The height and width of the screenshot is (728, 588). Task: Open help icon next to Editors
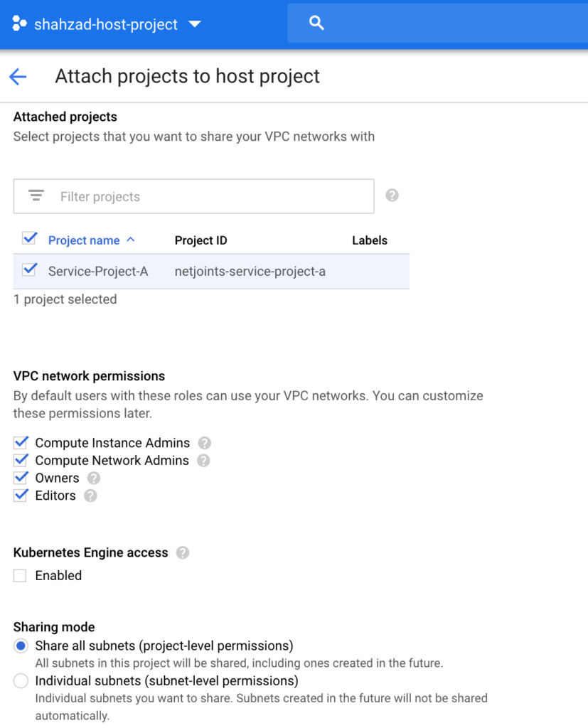[90, 496]
